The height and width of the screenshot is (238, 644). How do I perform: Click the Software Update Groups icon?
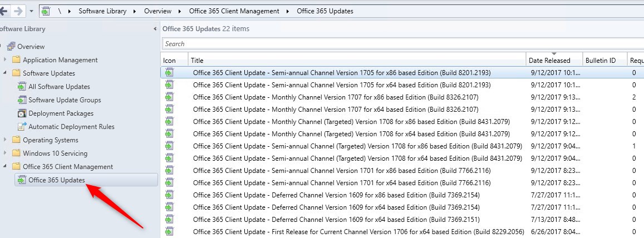point(22,100)
